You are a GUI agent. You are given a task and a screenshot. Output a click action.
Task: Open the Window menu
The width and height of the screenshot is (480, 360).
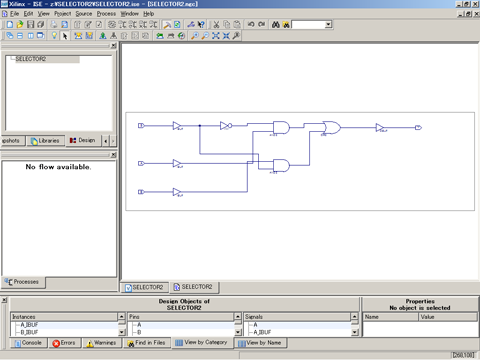(x=129, y=14)
